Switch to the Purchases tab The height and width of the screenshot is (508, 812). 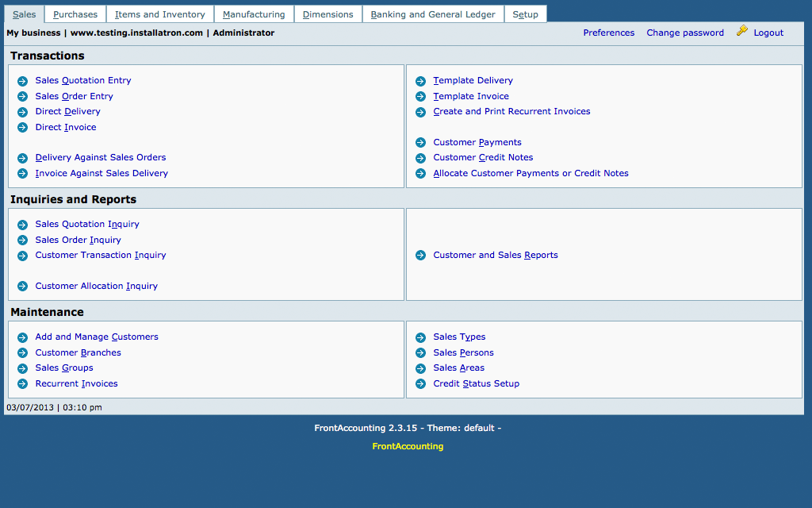coord(75,14)
